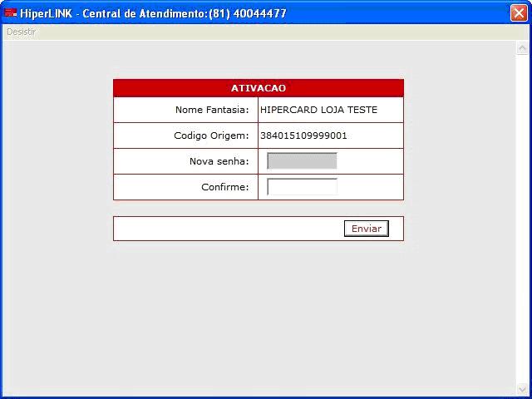This screenshot has width=532, height=399.
Task: Click the Nome Fantasia label
Action: (x=212, y=110)
